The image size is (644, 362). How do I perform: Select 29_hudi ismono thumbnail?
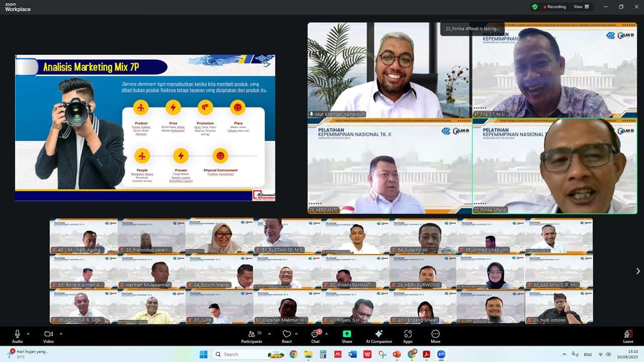(559, 307)
